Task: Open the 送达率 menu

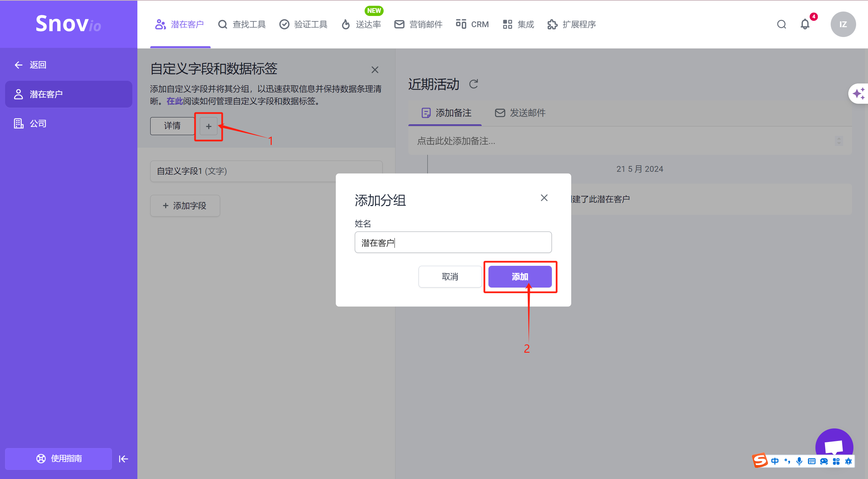Action: (361, 24)
